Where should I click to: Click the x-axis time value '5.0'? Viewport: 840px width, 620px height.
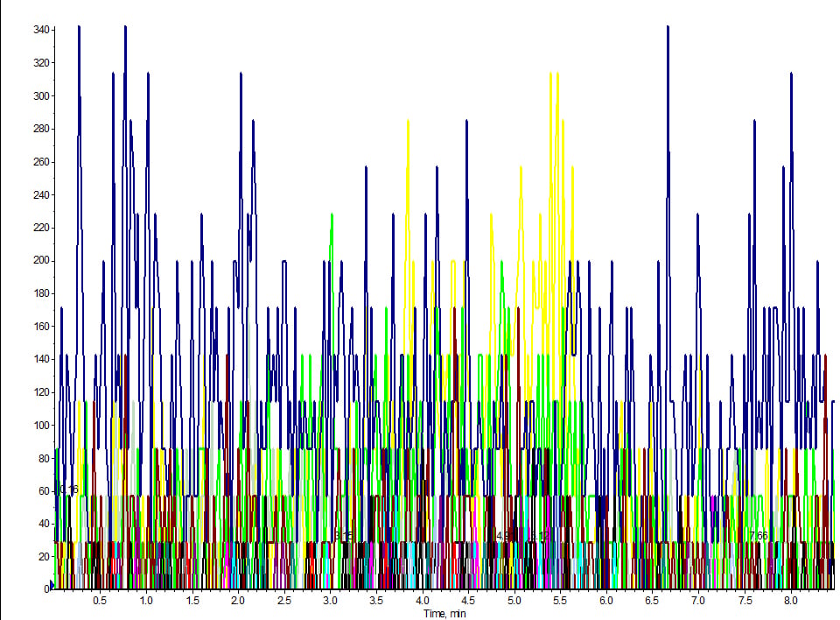[x=514, y=600]
